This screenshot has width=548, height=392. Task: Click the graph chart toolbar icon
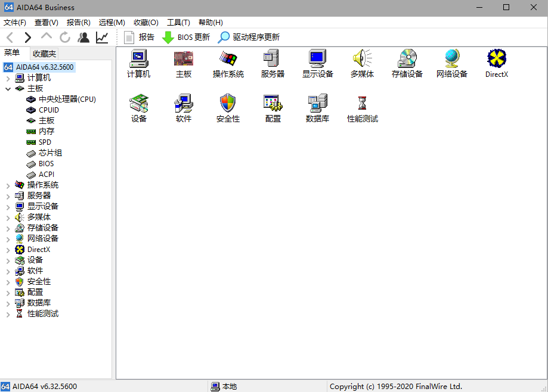click(x=102, y=38)
